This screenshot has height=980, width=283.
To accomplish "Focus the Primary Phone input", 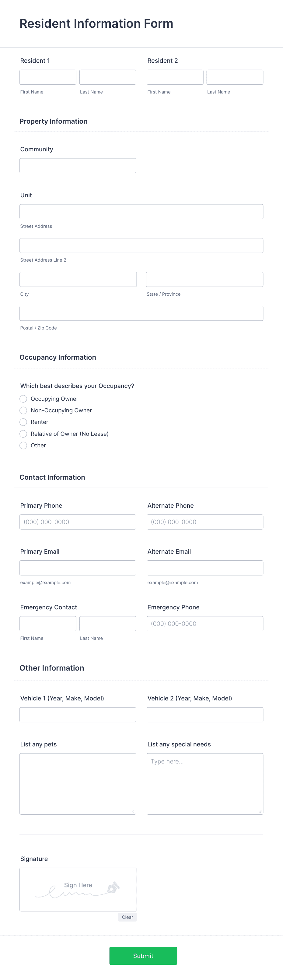I will point(78,522).
